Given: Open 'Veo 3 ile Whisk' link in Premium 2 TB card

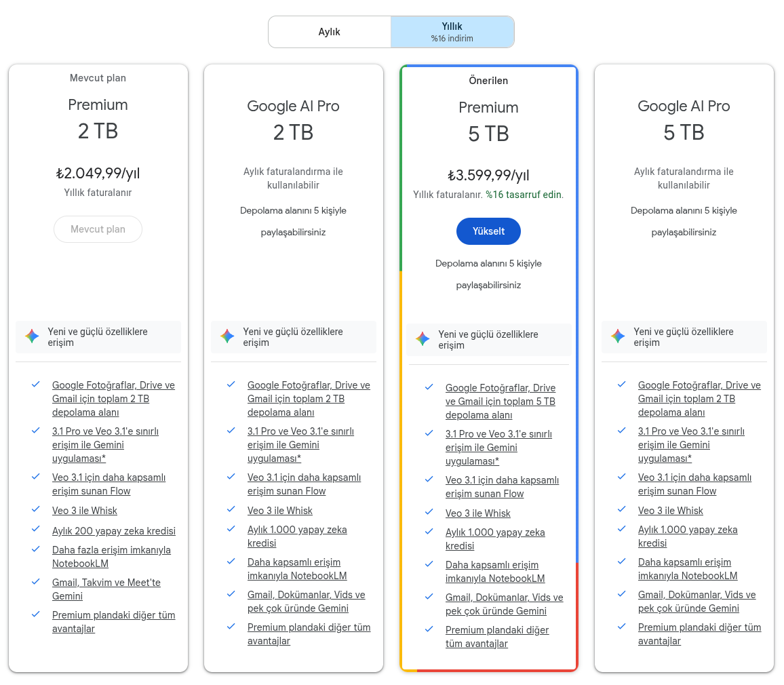Looking at the screenshot, I should (85, 511).
